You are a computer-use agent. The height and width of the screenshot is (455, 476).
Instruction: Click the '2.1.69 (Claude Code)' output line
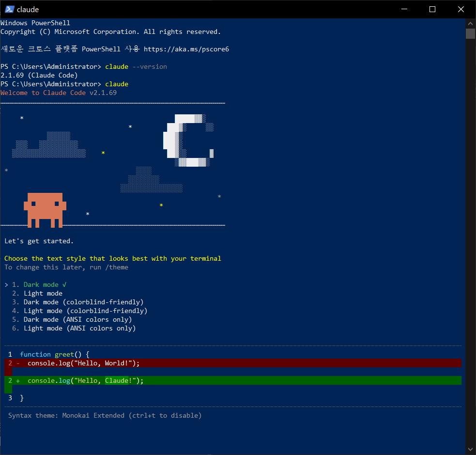(x=39, y=75)
